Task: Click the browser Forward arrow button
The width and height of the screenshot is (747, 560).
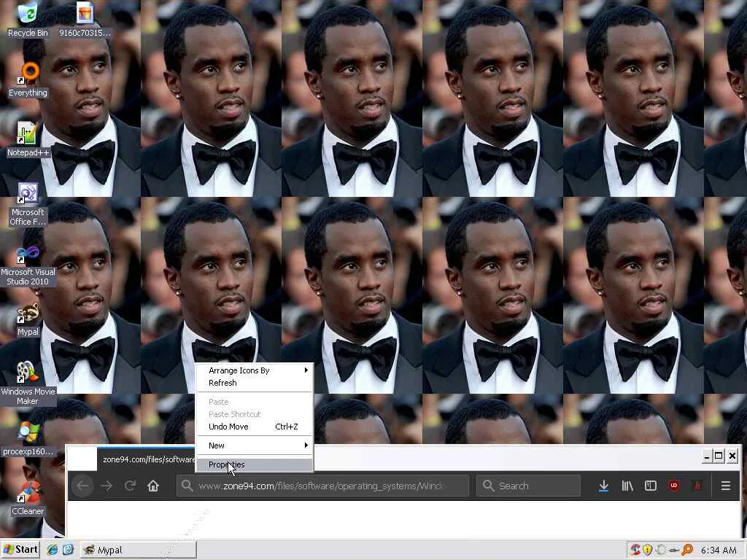Action: pyautogui.click(x=107, y=486)
